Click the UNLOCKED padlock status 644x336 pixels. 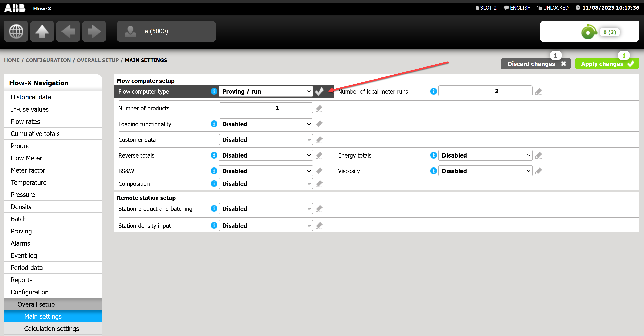pyautogui.click(x=553, y=8)
